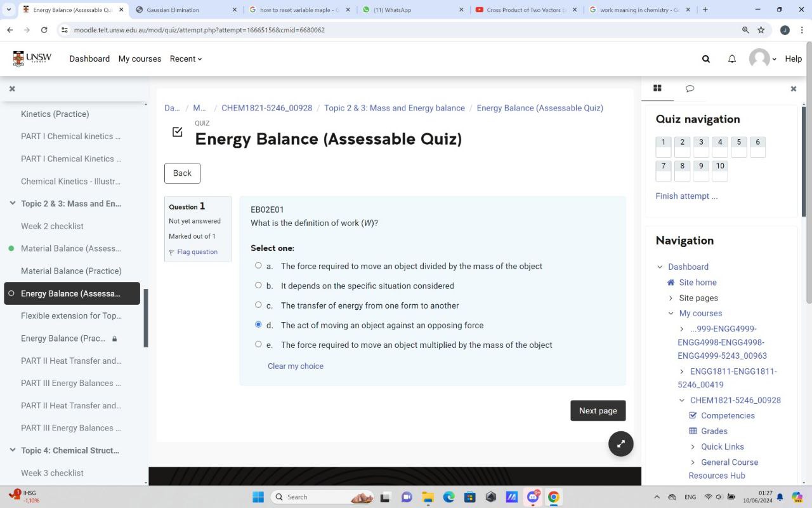
Task: Expand the Topic 4: Chemical Structure section
Action: [x=13, y=450]
